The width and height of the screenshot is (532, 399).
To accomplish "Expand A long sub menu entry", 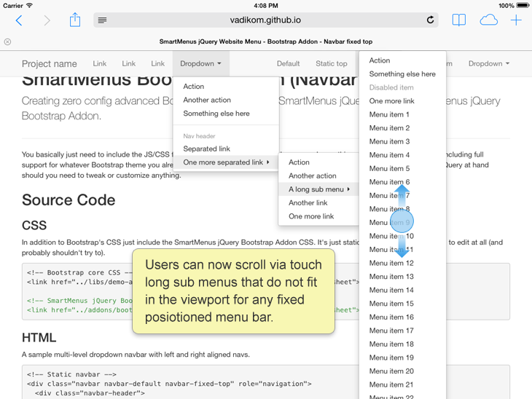I will click(318, 189).
